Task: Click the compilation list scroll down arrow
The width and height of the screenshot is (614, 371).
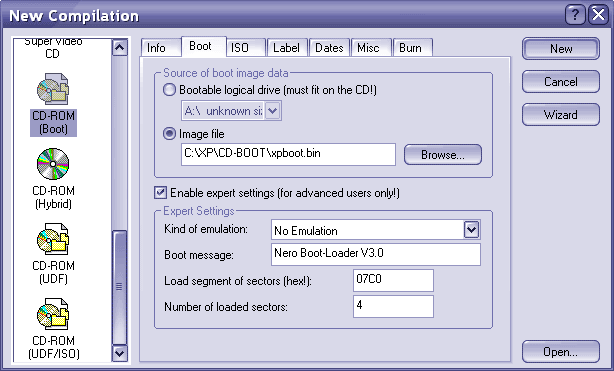Action: click(x=119, y=353)
